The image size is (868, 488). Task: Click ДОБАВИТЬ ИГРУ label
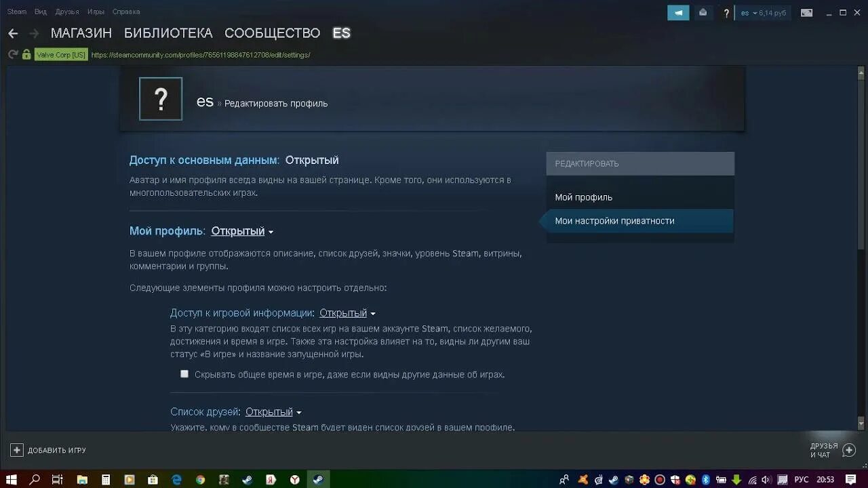[57, 451]
